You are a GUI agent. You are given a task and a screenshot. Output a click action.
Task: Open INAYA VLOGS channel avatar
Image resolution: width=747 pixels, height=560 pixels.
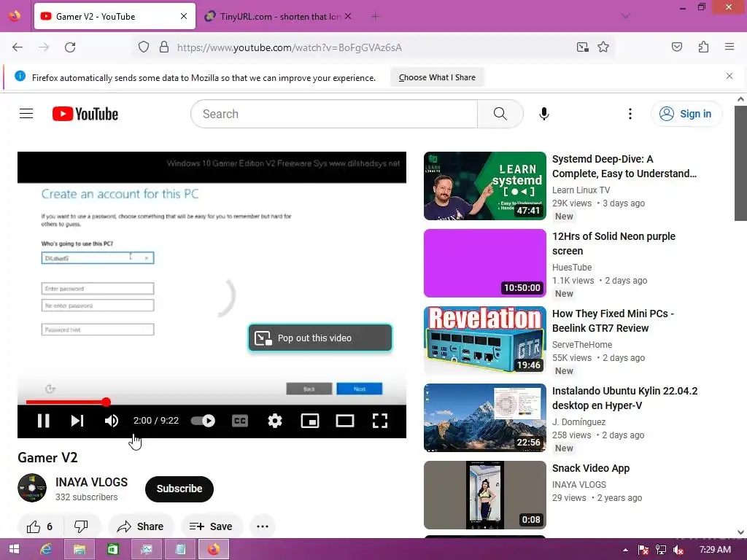tap(32, 488)
